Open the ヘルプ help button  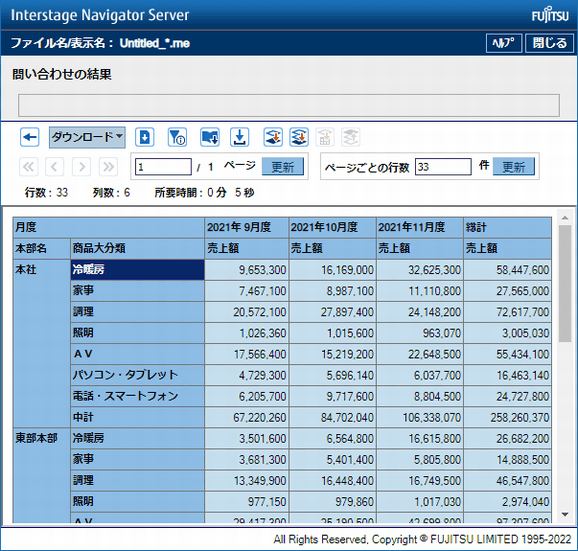504,43
